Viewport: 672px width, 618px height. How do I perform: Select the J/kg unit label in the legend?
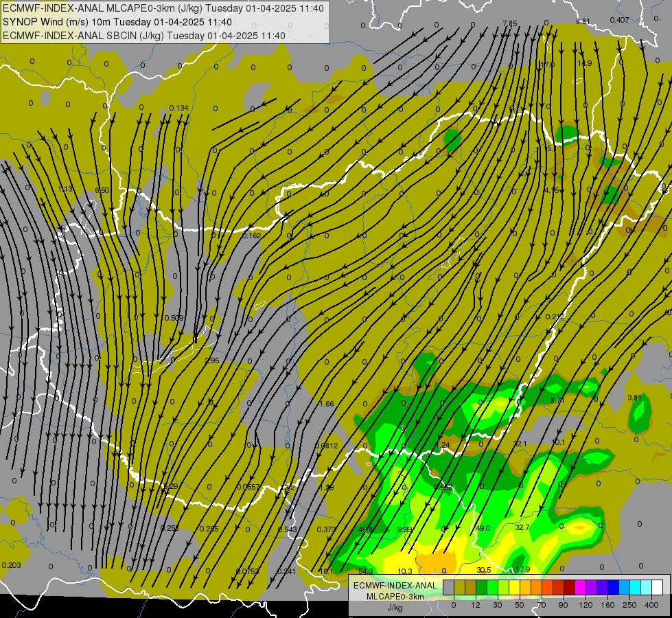(x=395, y=607)
